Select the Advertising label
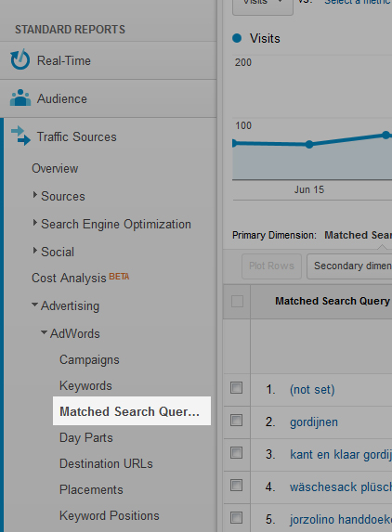The height and width of the screenshot is (532, 392). point(71,306)
